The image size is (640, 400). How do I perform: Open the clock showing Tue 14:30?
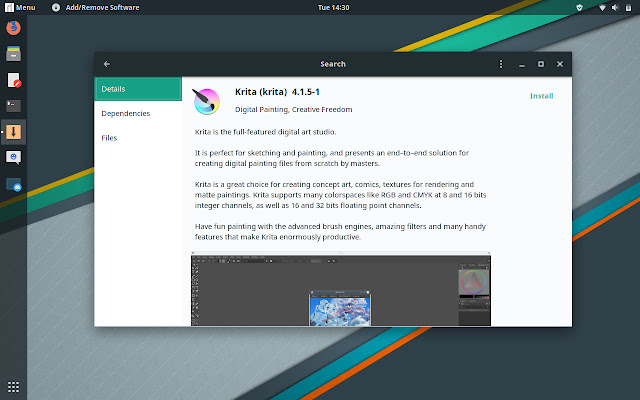pos(333,7)
